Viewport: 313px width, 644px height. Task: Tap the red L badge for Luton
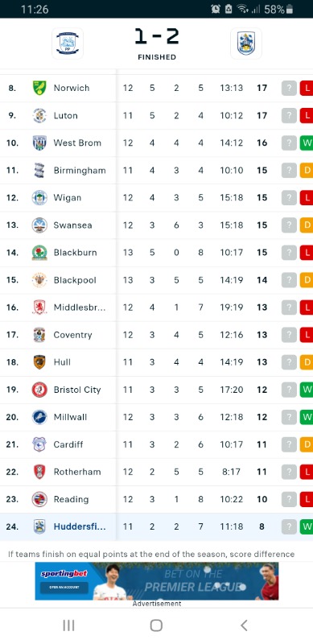click(307, 115)
